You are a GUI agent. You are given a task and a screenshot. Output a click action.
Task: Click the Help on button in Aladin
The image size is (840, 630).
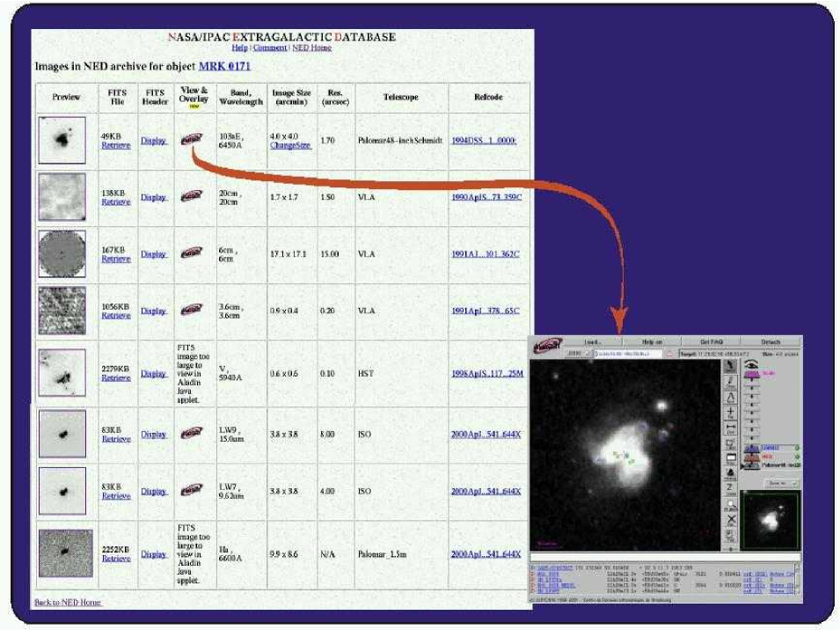tap(652, 341)
